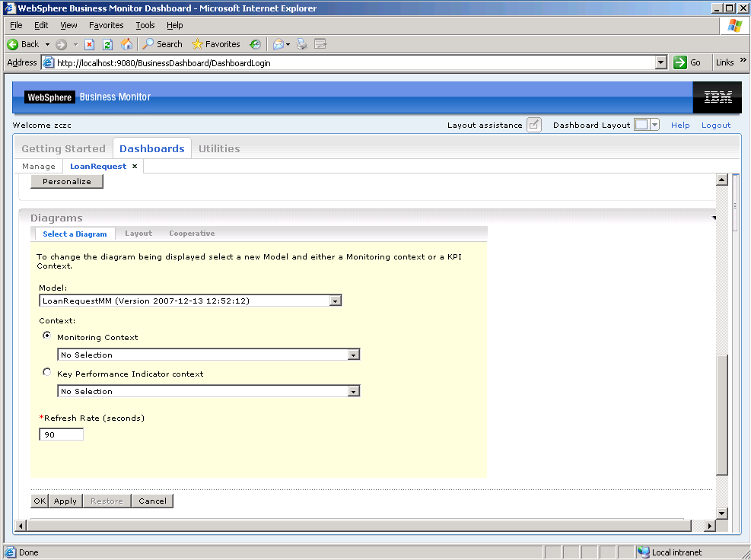
Task: Switch to the Cooperative tab
Action: [192, 234]
